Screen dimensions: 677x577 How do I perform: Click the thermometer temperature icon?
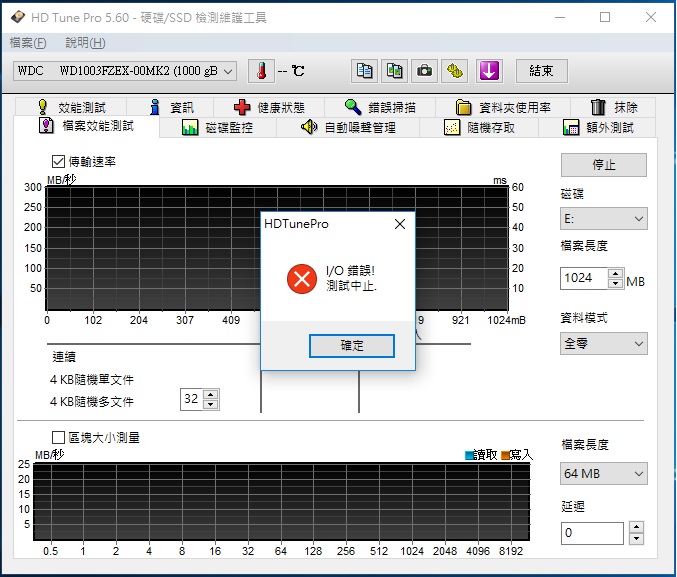point(261,71)
